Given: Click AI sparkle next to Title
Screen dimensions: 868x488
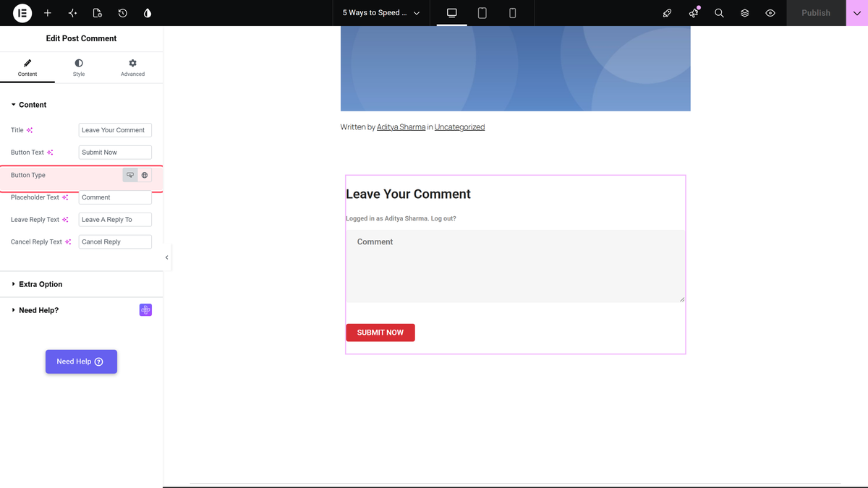Looking at the screenshot, I should click(30, 130).
